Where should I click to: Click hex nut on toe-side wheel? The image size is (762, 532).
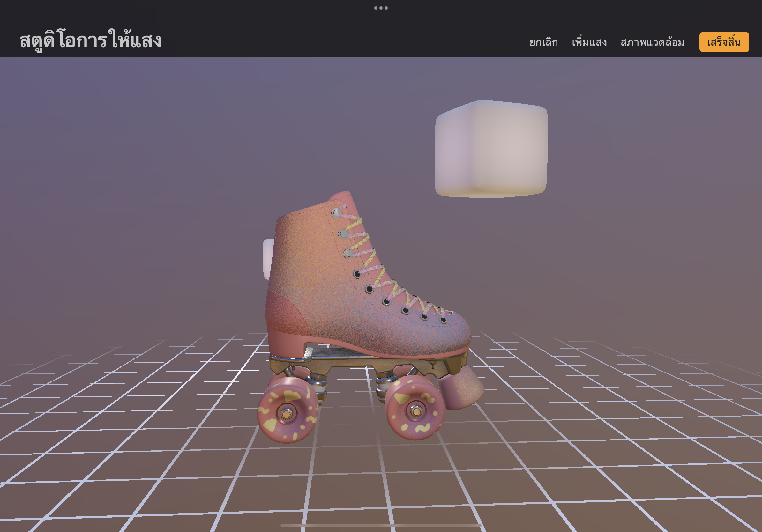tap(416, 411)
